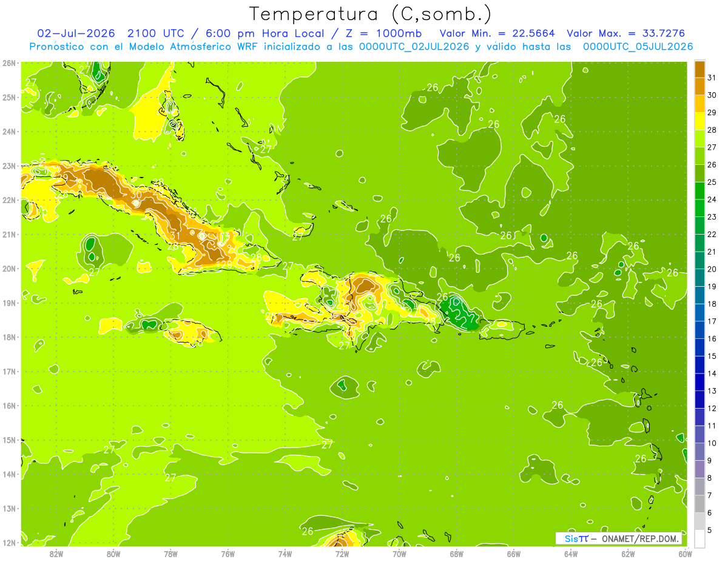The width and height of the screenshot is (728, 562).
Task: Click the "30" contour label over Cuba
Action: point(137,195)
